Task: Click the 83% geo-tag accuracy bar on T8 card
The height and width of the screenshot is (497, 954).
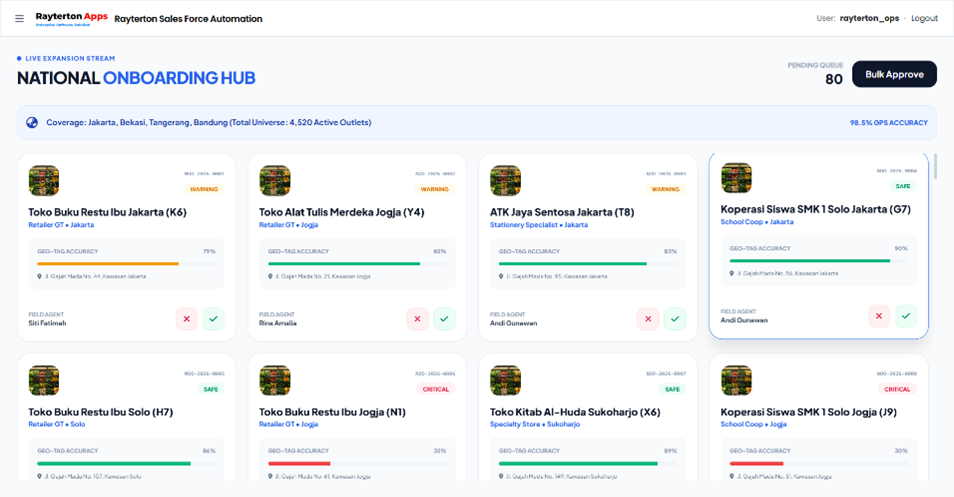Action: [588, 264]
